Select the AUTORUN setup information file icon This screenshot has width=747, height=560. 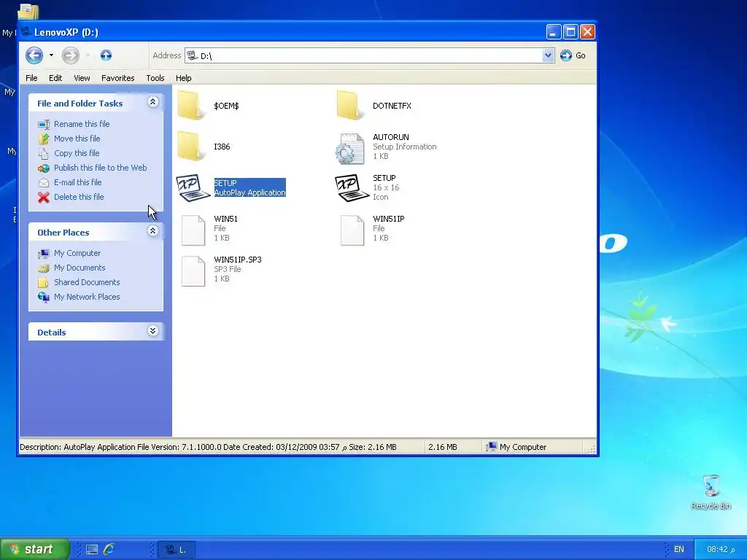pyautogui.click(x=350, y=148)
